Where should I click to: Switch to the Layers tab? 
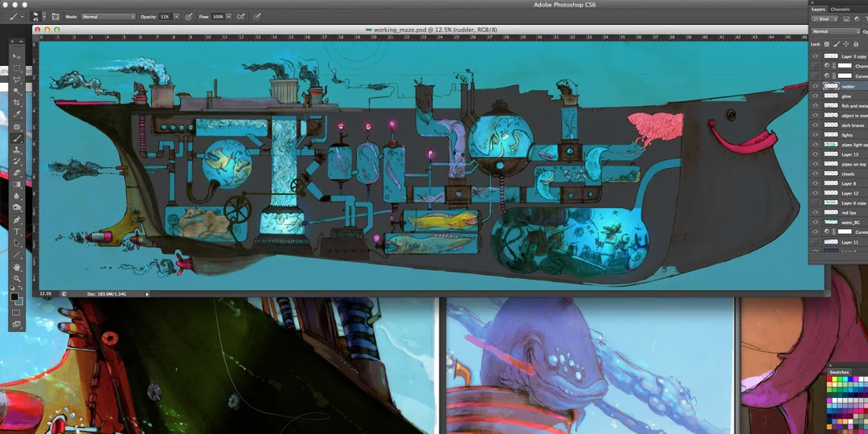(x=818, y=10)
